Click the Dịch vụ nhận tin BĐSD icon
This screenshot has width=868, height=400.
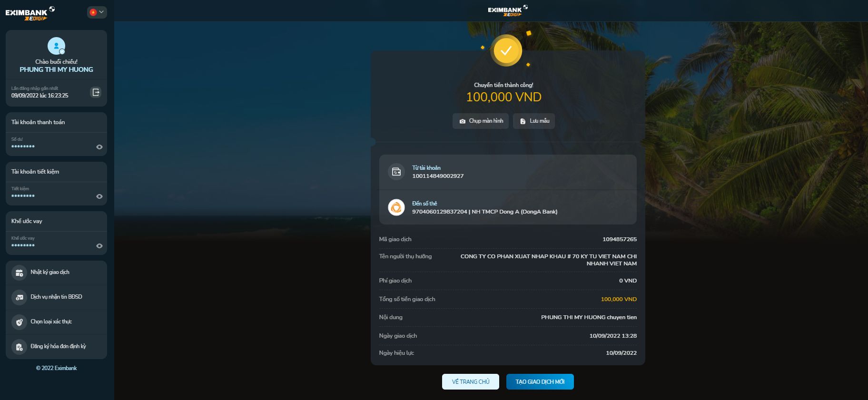[19, 297]
